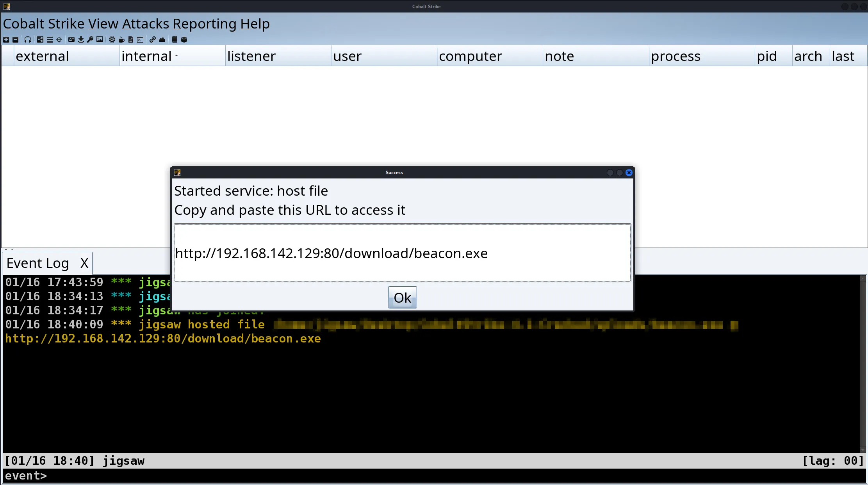Open the View menu
868x485 pixels.
pos(103,24)
